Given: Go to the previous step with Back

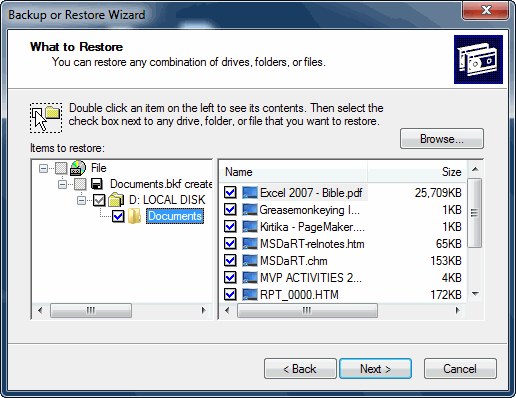Looking at the screenshot, I should (300, 369).
